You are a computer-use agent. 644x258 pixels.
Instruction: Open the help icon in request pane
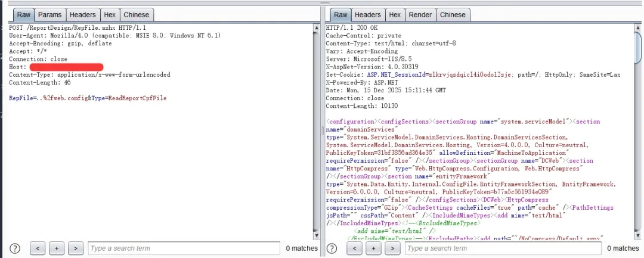coord(15,248)
